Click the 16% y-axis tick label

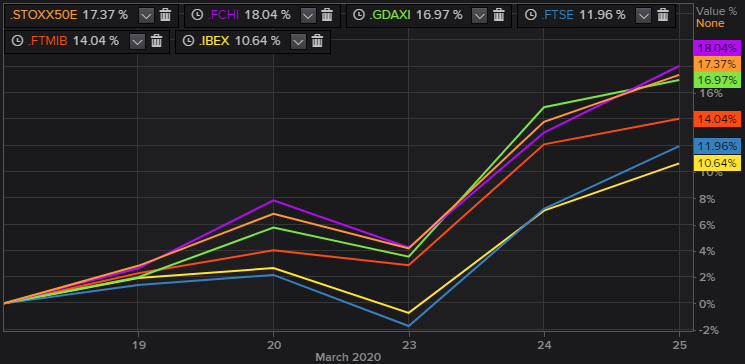pyautogui.click(x=710, y=93)
